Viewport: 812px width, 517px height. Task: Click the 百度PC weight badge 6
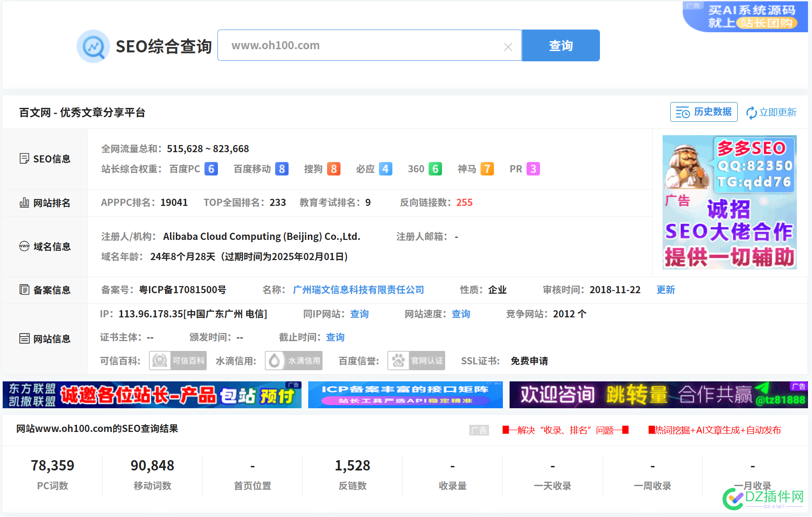211,169
